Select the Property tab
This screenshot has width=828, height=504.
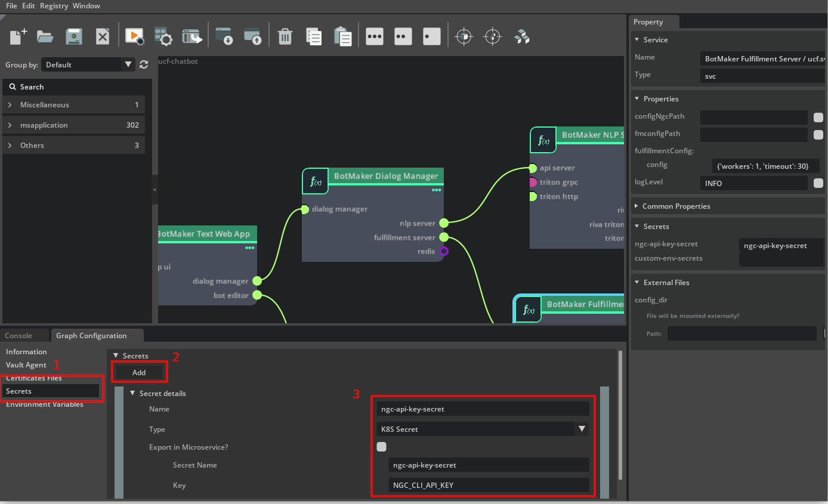pos(654,22)
